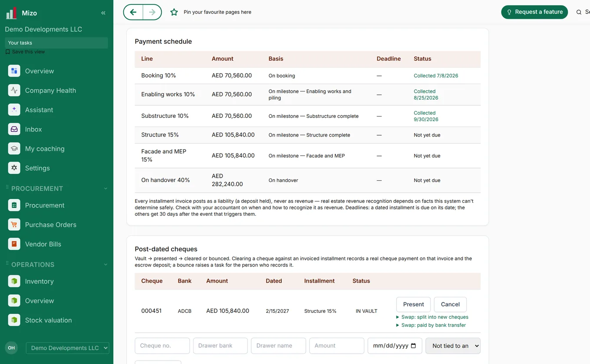Viewport: 590px width, 364px height.
Task: Click the Drawer bank field
Action: point(220,346)
